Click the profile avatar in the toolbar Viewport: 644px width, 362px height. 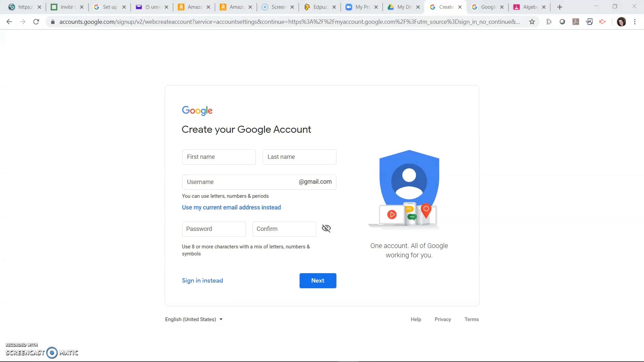(621, 22)
